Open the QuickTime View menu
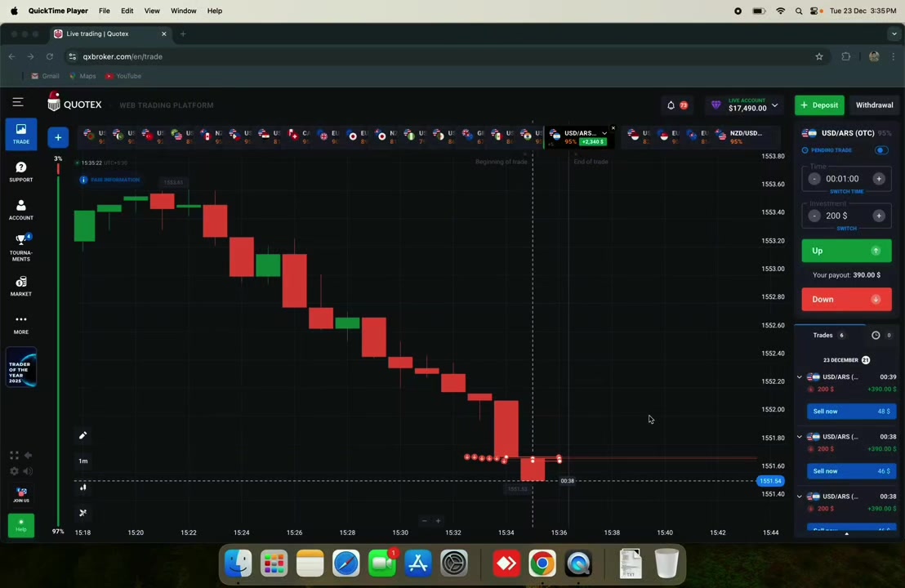Image resolution: width=905 pixels, height=588 pixels. [x=152, y=11]
